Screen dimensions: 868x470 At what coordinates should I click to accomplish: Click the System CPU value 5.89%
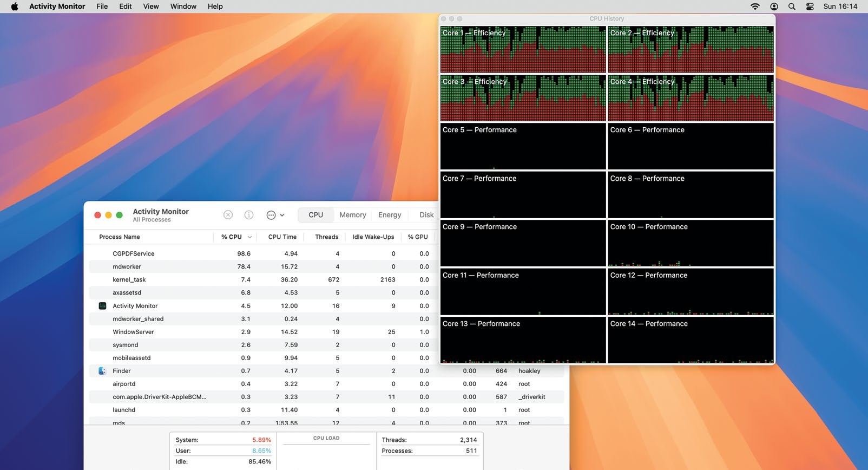click(261, 440)
